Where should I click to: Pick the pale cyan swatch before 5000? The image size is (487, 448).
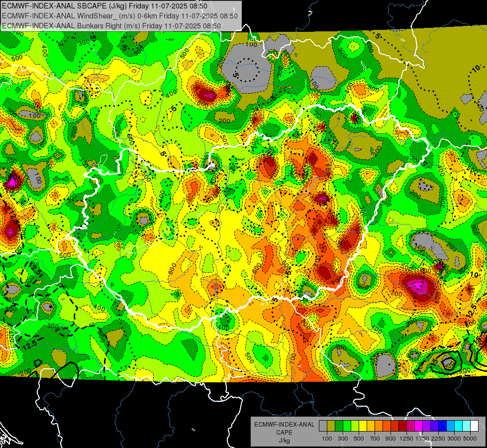[467, 426]
